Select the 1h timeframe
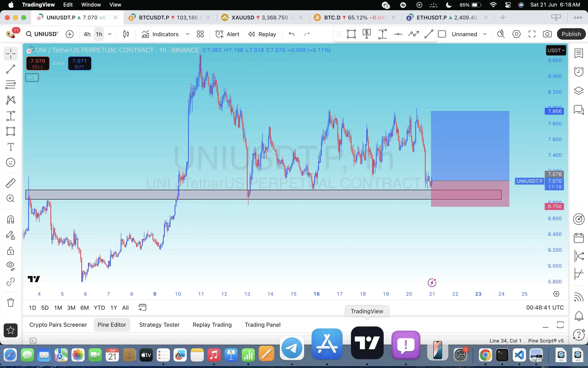Screen dimensions: 588x368 [x=99, y=34]
